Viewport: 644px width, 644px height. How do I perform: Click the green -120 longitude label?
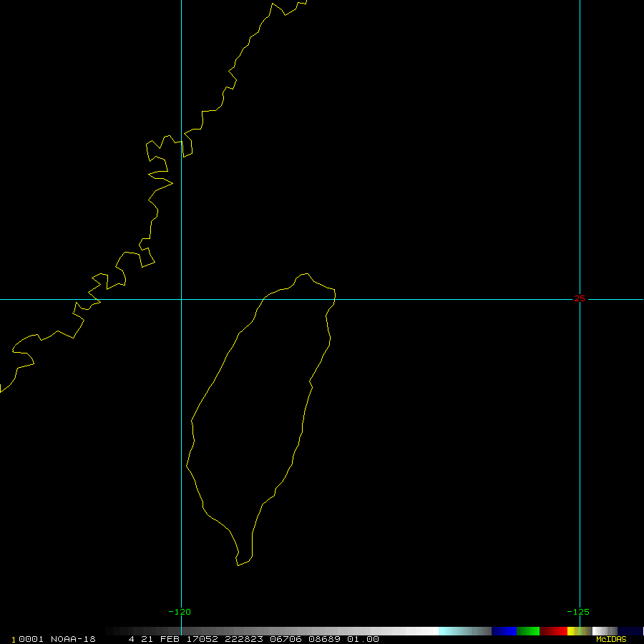180,612
